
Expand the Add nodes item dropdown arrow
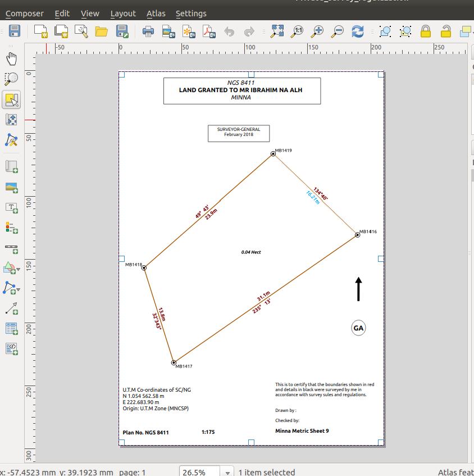(19, 290)
